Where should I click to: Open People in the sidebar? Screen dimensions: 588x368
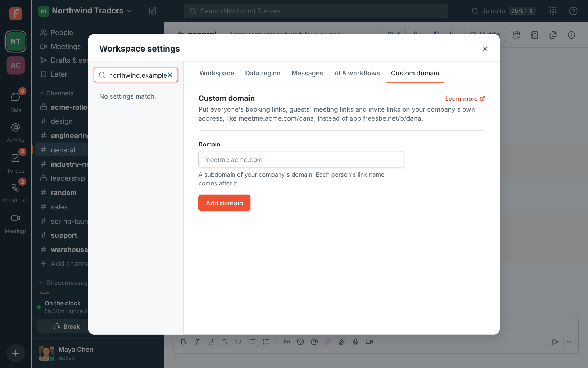[62, 32]
